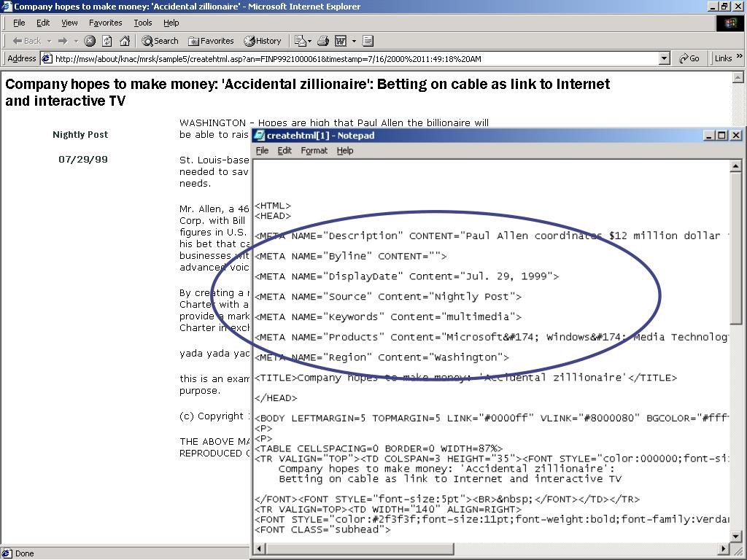This screenshot has width=747, height=560.
Task: Click the Notepad title bar icon
Action: [x=259, y=135]
